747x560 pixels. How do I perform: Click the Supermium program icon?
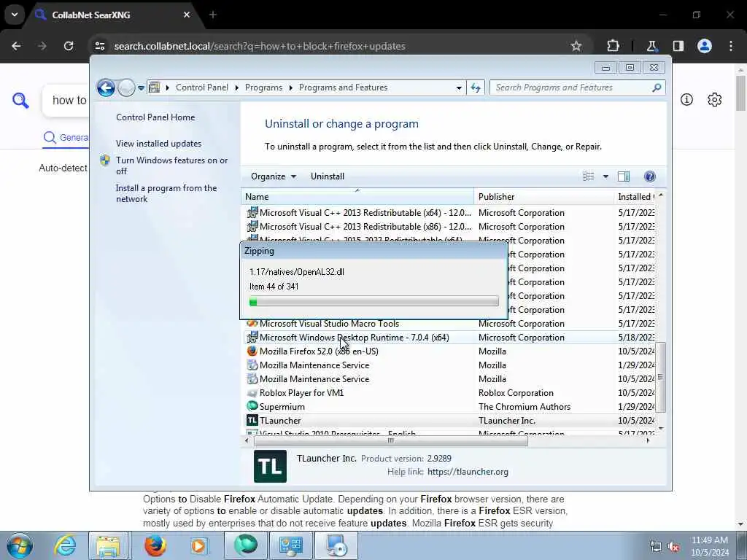click(x=252, y=406)
